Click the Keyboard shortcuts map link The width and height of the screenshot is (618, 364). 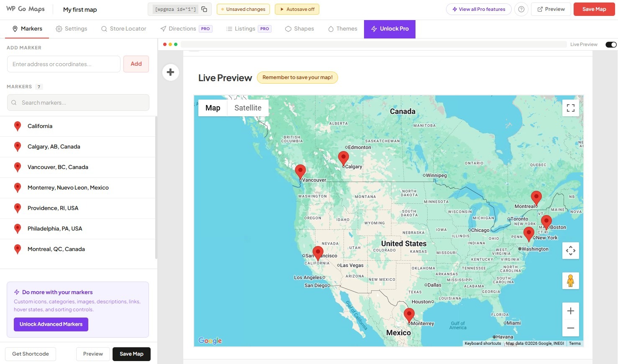pos(482,343)
